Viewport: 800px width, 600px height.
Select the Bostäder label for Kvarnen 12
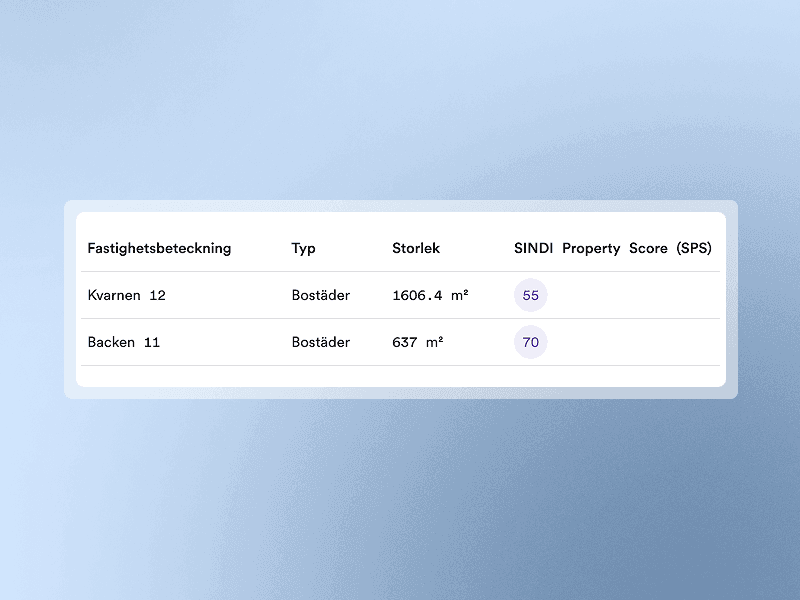[321, 295]
